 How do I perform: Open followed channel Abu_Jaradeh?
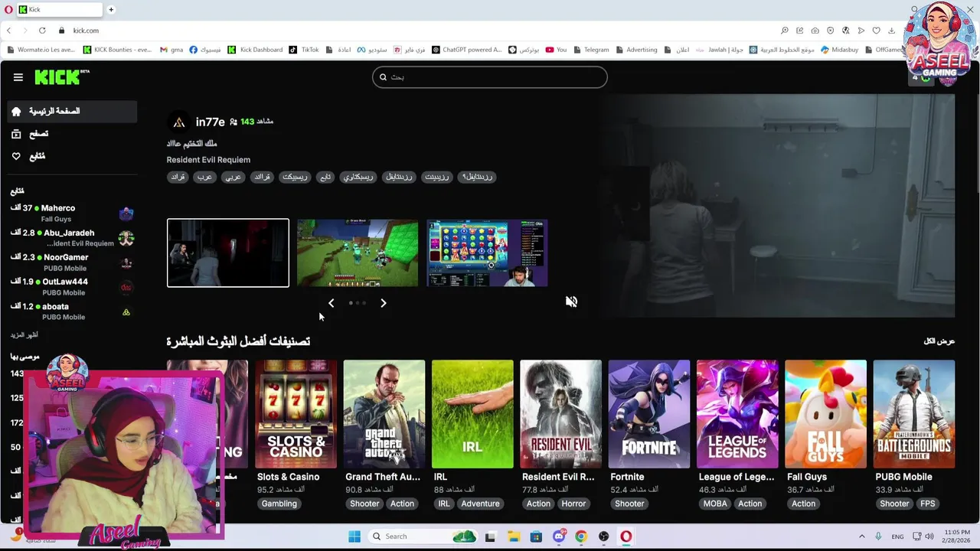[x=73, y=237]
